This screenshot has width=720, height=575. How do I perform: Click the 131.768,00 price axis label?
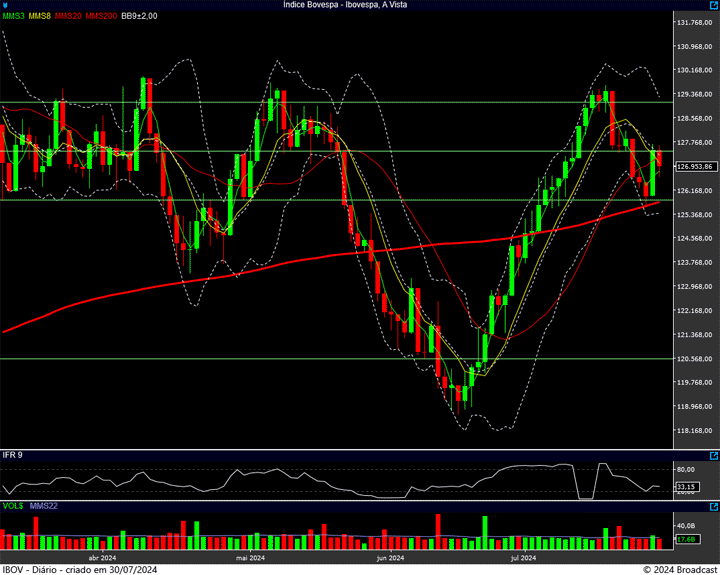(694, 23)
